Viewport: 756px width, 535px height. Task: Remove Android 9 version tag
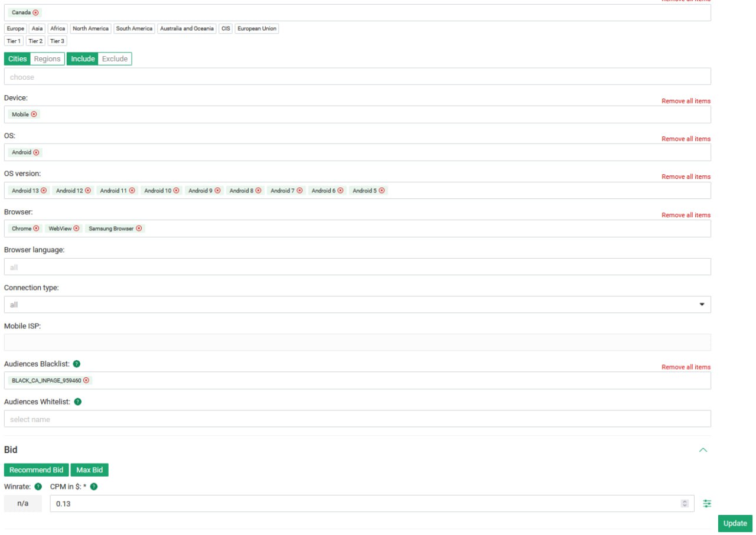click(217, 191)
